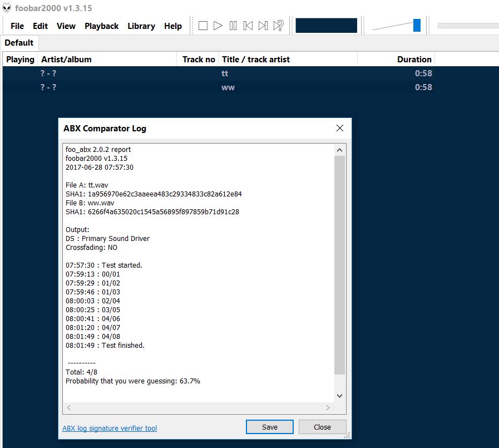Click the probability guessing 63.7% line
499x448 pixels.
133,381
